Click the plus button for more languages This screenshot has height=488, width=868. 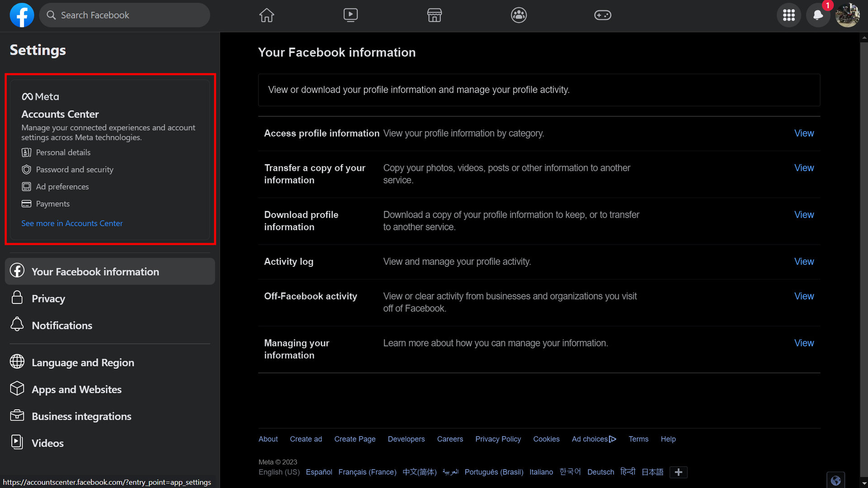[x=678, y=472]
